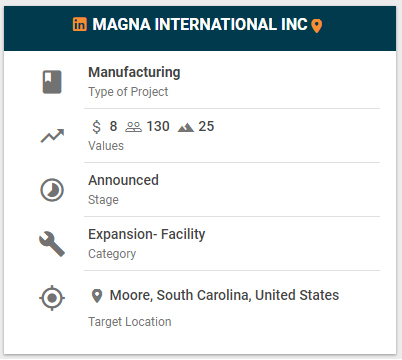Open Moore, South Carolina, United States location
The width and height of the screenshot is (402, 360).
tap(224, 295)
